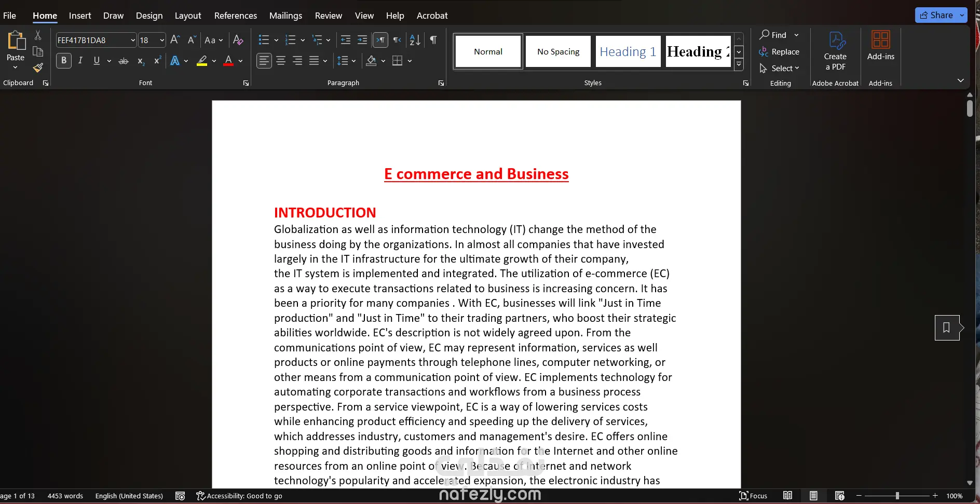The image size is (980, 504).
Task: Switch to the Insert tab
Action: [80, 16]
